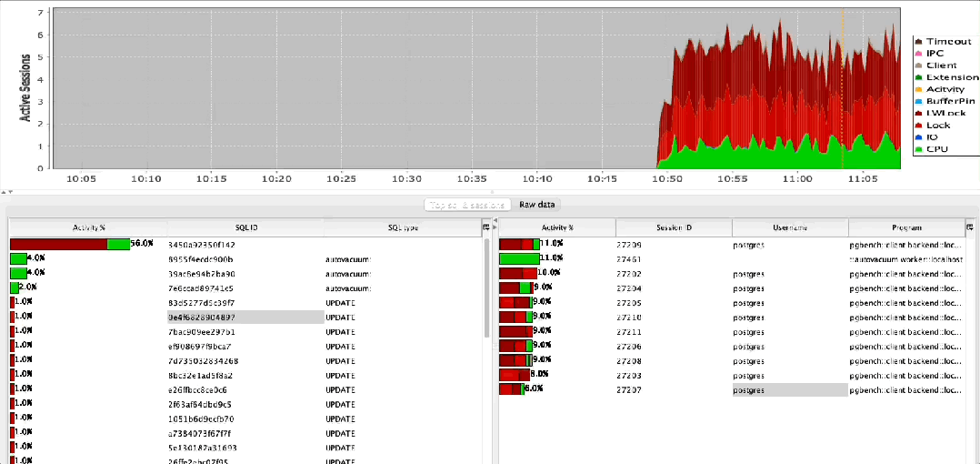Select session ID 27211

tap(629, 331)
